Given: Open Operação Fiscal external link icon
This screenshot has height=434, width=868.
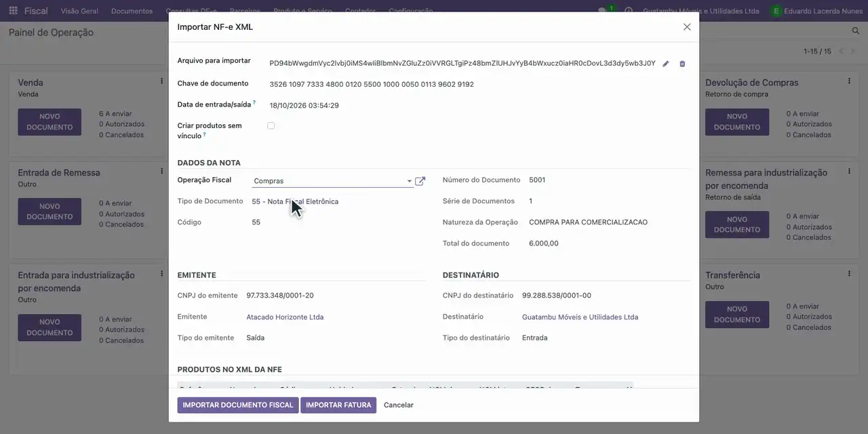Looking at the screenshot, I should (420, 181).
